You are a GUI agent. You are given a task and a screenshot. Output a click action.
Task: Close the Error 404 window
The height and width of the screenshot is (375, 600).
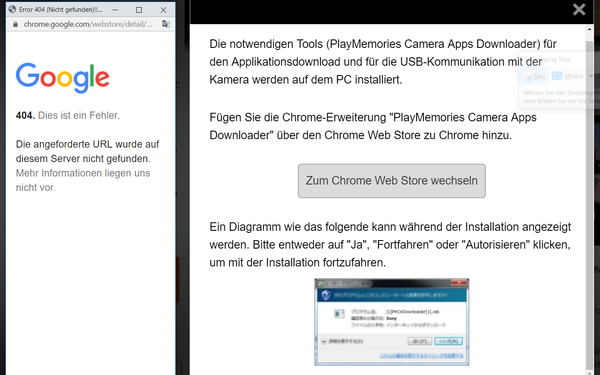[x=163, y=10]
